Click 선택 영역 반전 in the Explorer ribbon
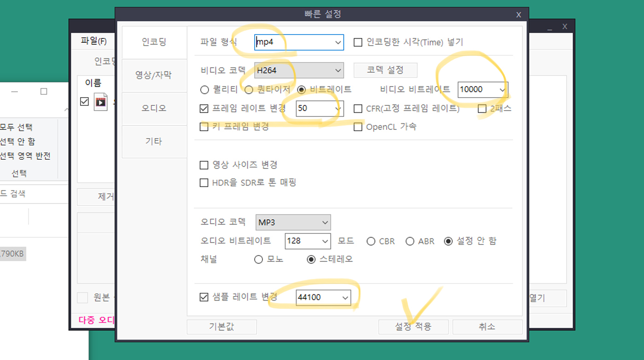The width and height of the screenshot is (644, 360). click(x=25, y=156)
